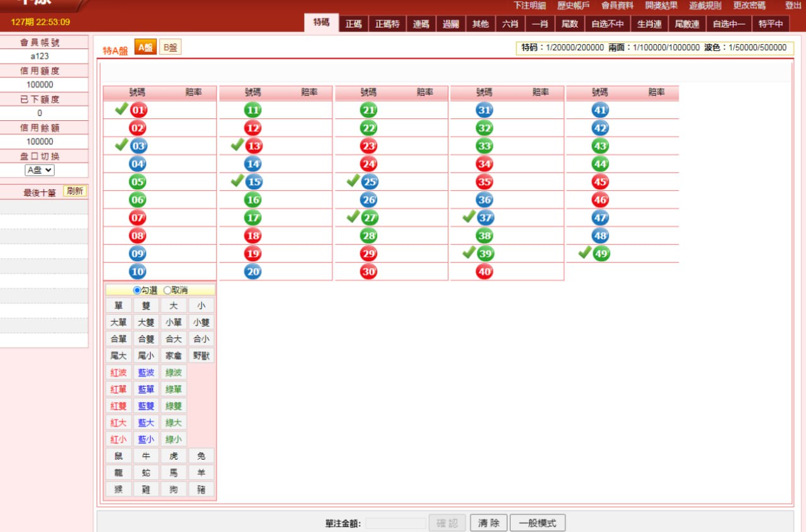The height and width of the screenshot is (532, 806).
Task: Select red number ball 46
Action: click(x=600, y=200)
